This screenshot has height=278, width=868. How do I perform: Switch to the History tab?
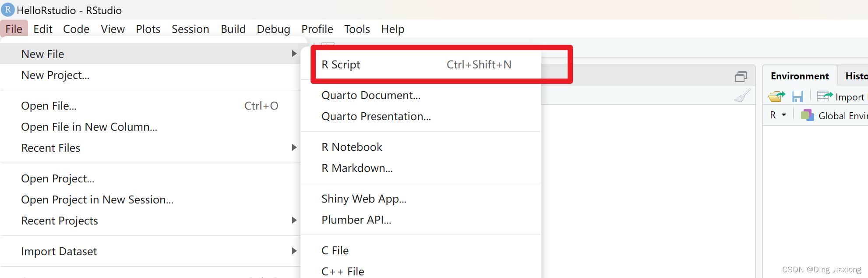click(856, 76)
